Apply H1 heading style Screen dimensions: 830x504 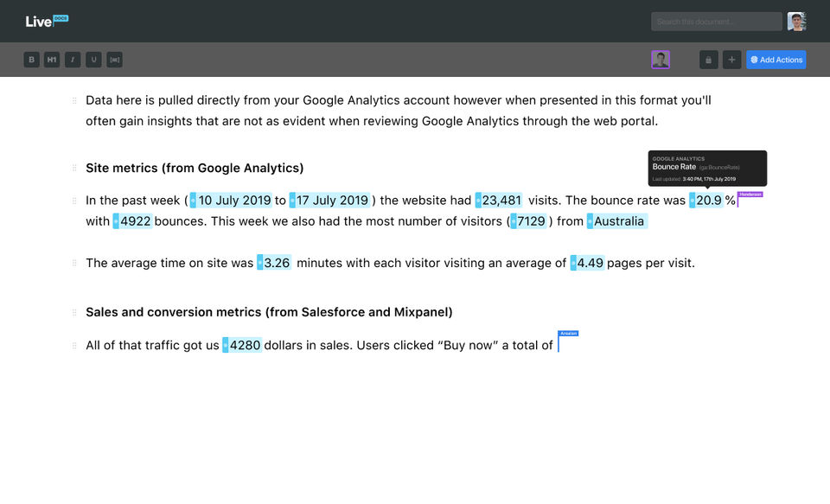pos(52,60)
